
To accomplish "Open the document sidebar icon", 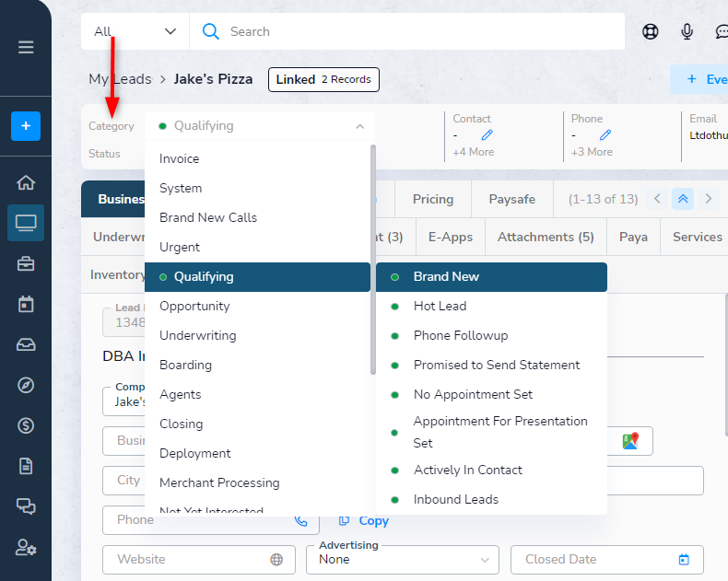I will [x=26, y=466].
